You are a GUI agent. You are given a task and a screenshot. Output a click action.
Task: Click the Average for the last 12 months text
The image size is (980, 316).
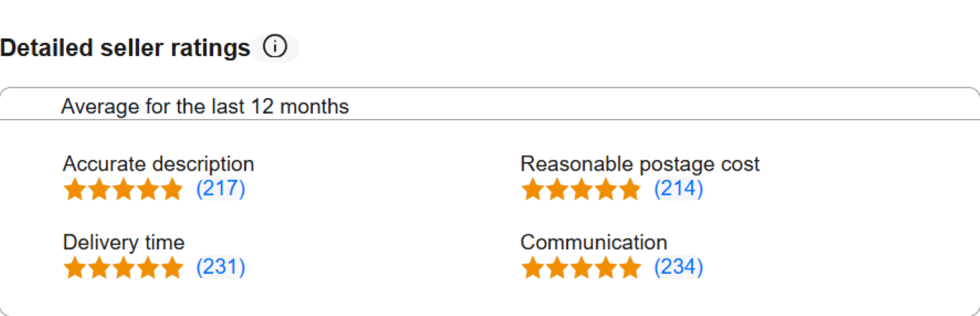[x=204, y=107]
